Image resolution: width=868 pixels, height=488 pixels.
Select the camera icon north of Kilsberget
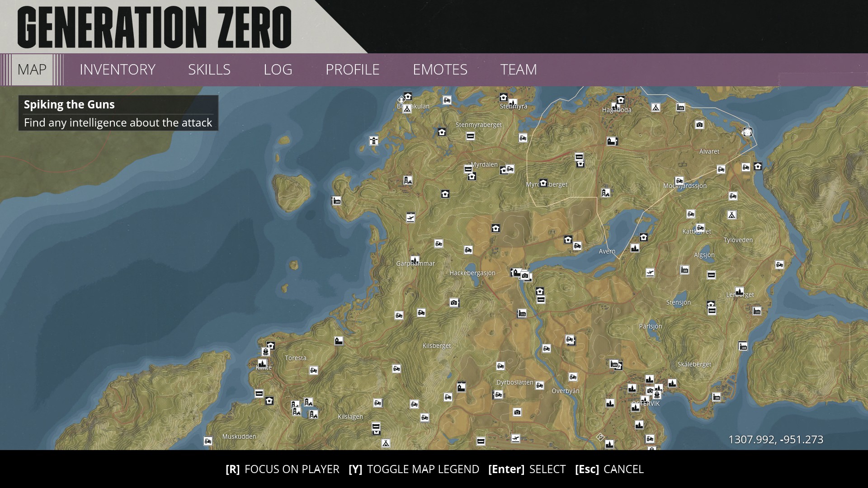[x=454, y=302]
